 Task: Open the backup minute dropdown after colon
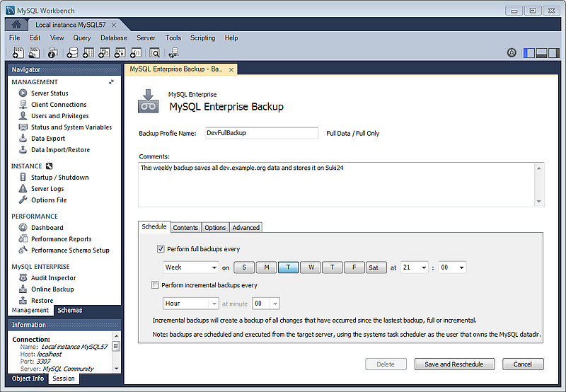(452, 267)
